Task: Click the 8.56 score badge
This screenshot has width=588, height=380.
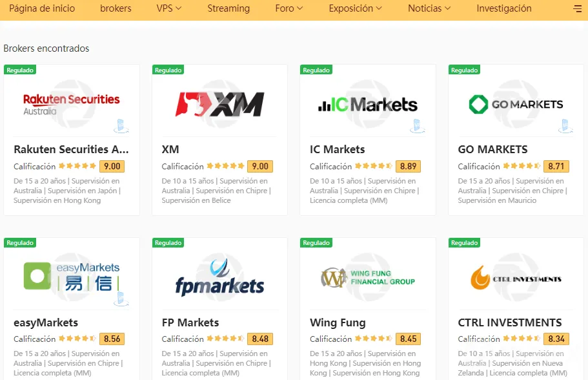Action: [x=112, y=339]
